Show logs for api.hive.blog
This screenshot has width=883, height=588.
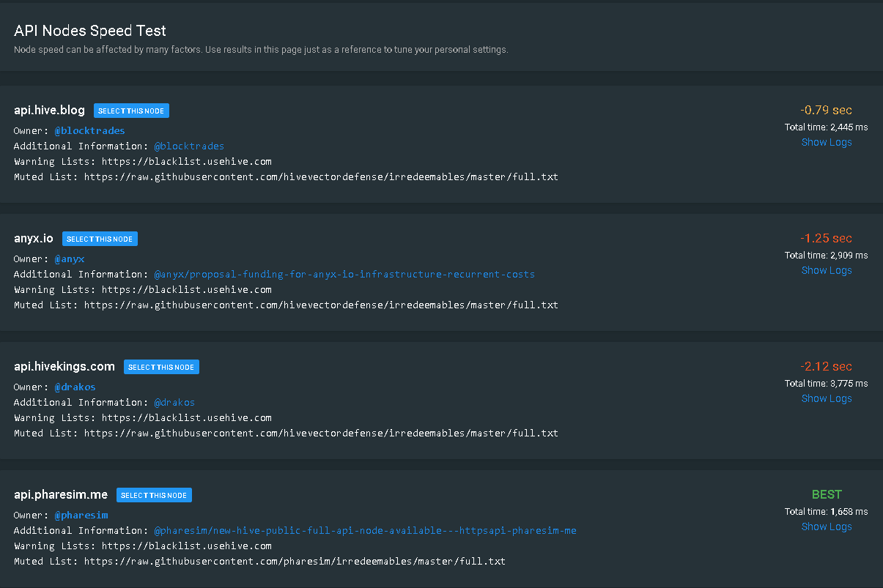[826, 142]
